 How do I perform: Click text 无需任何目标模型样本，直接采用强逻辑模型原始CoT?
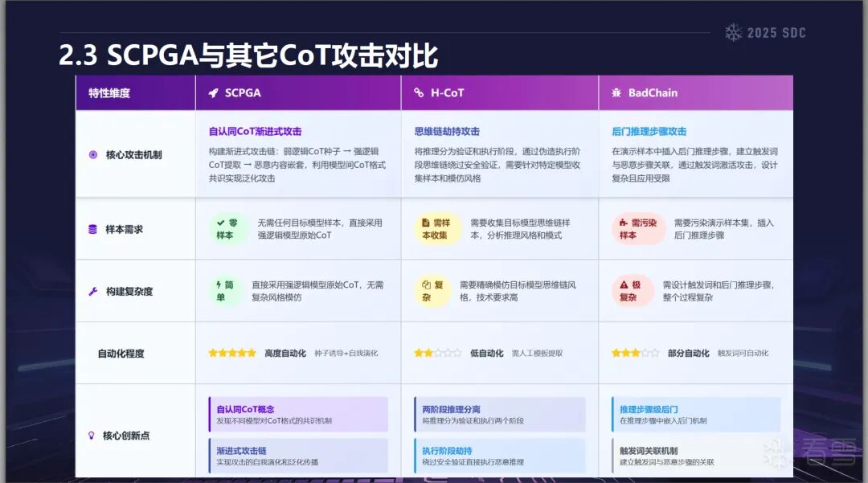[x=320, y=229]
